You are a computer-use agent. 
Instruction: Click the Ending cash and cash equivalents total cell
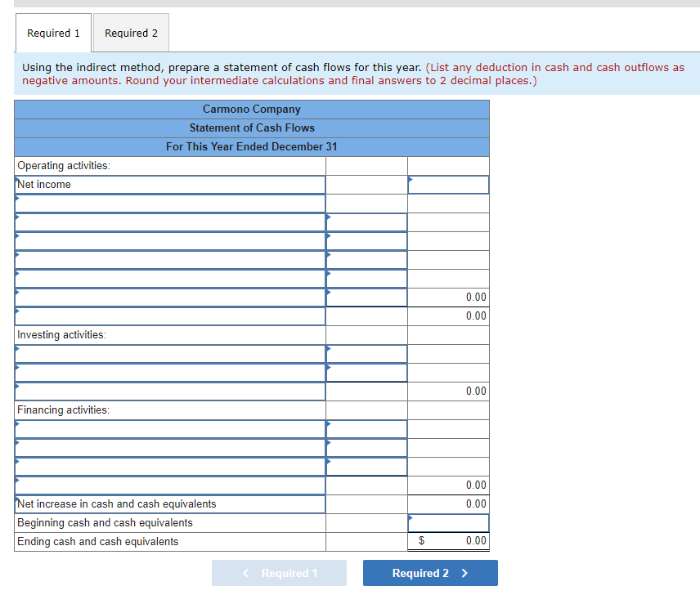tap(448, 541)
